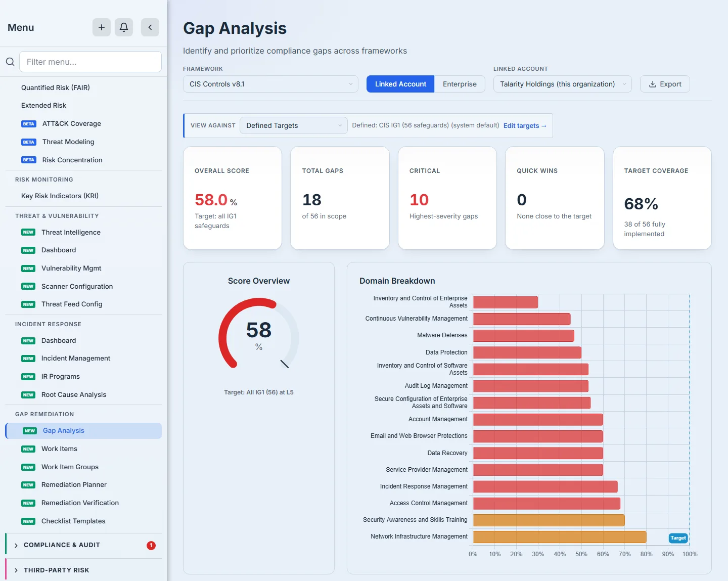The width and height of the screenshot is (728, 581).
Task: Click the plus add icon in menu header
Action: tap(102, 27)
